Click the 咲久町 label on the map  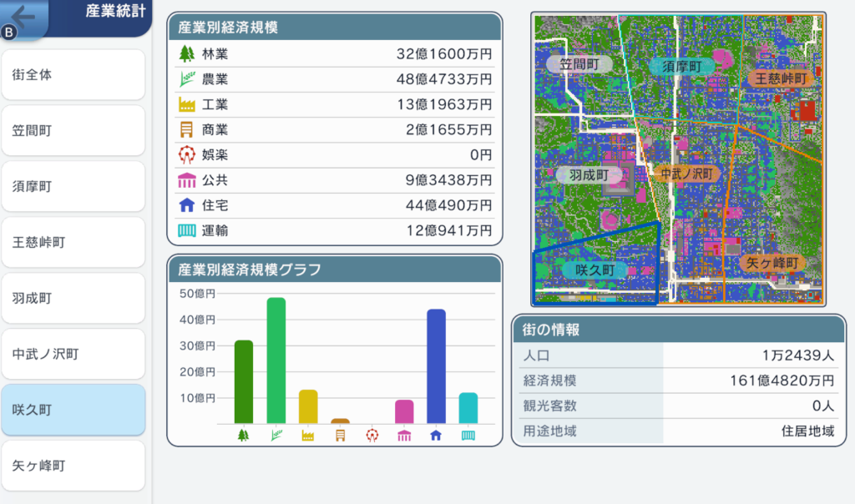pyautogui.click(x=594, y=270)
